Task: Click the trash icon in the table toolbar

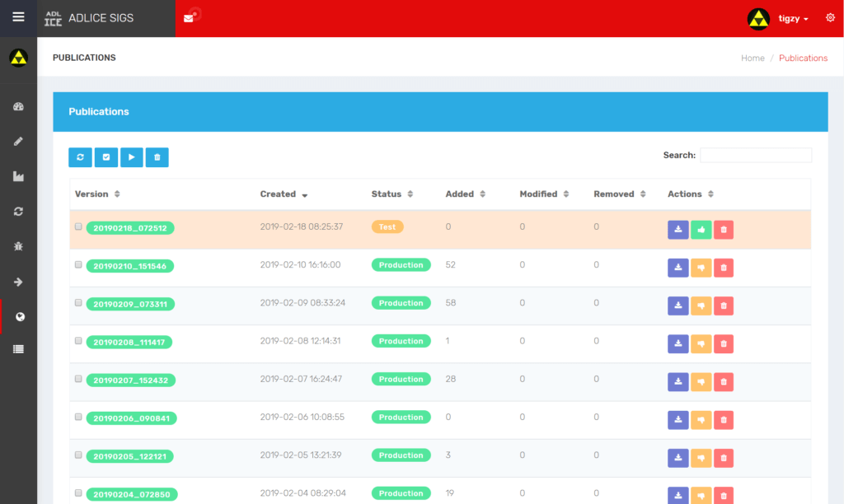Action: [x=157, y=157]
